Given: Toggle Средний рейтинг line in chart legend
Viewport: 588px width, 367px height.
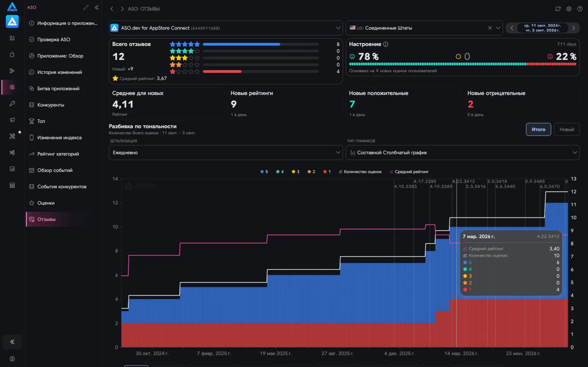Looking at the screenshot, I should pos(409,172).
